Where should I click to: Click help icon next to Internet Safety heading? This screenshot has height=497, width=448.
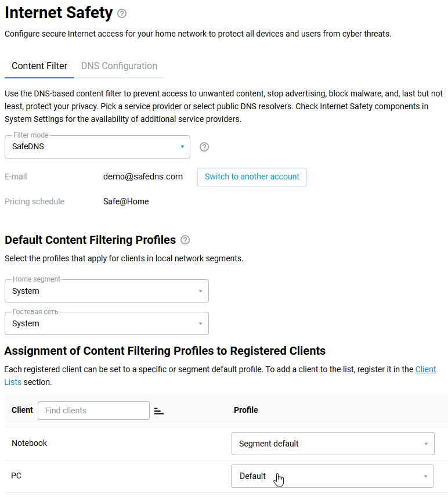(121, 13)
